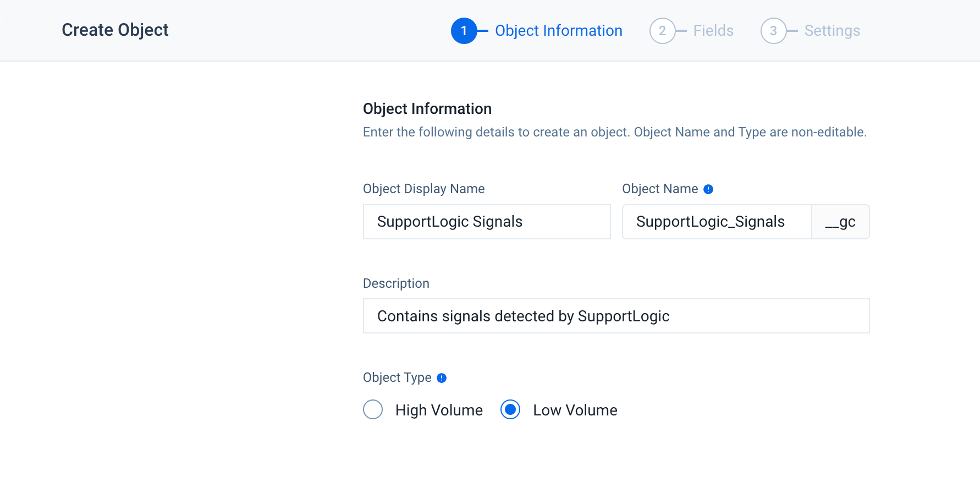Viewport: 980px width, 482px height.
Task: Click the Object Display Name label
Action: point(423,189)
